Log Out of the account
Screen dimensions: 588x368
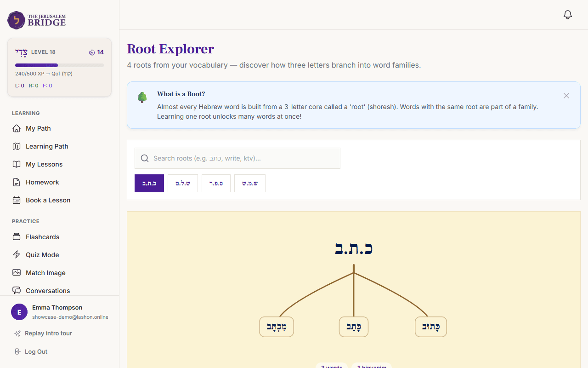click(x=35, y=351)
